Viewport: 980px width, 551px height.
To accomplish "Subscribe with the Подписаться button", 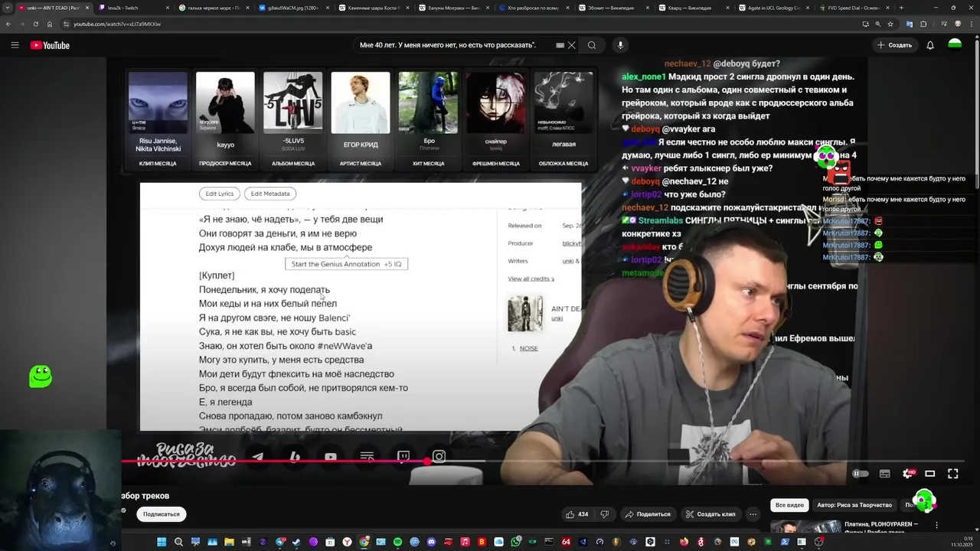I will (162, 514).
